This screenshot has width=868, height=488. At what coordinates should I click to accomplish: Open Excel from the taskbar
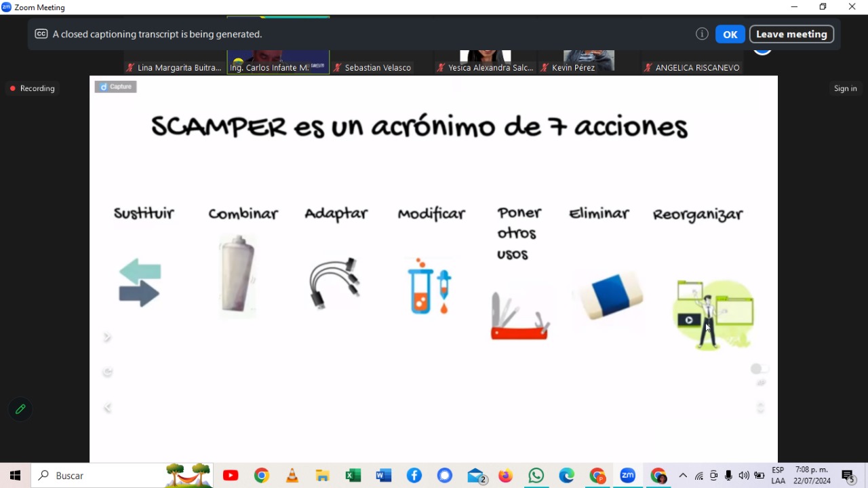click(x=353, y=476)
